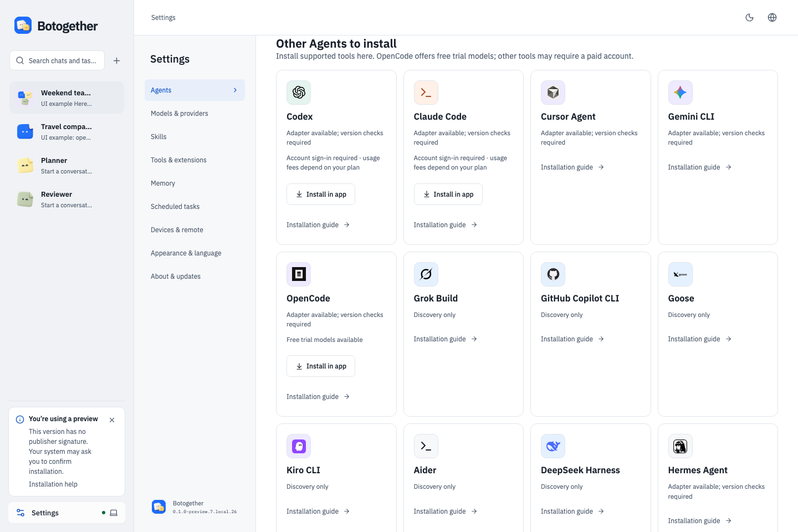
Task: Open Tools & extensions settings
Action: coord(195,160)
